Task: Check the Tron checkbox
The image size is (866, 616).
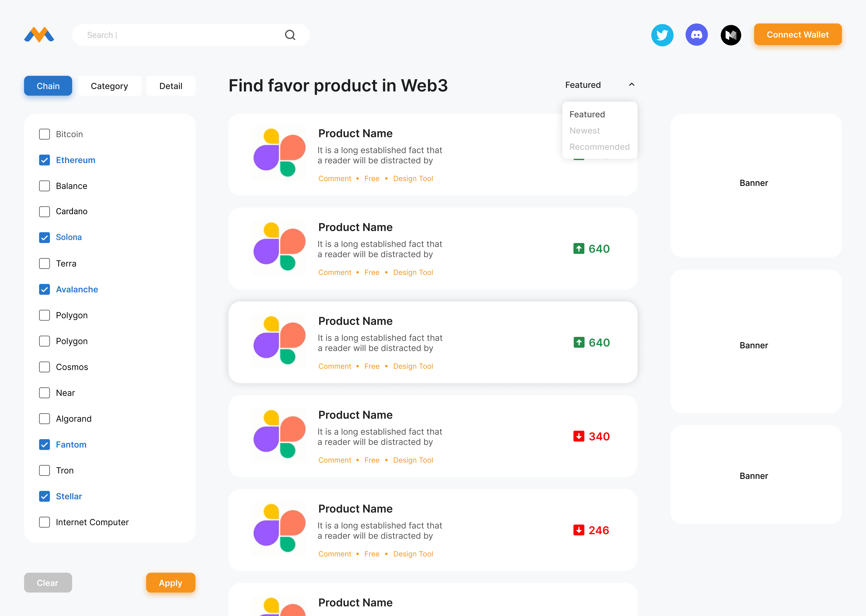Action: 44,470
